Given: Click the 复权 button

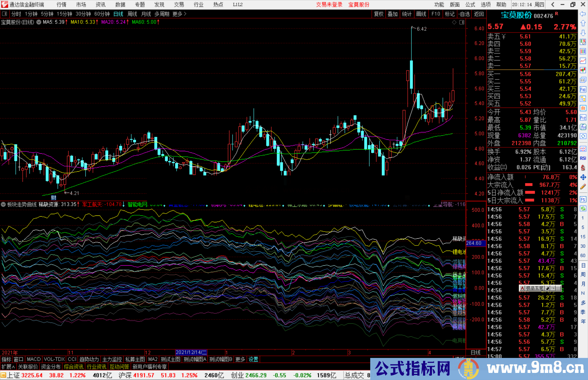Looking at the screenshot, I should [x=379, y=14].
